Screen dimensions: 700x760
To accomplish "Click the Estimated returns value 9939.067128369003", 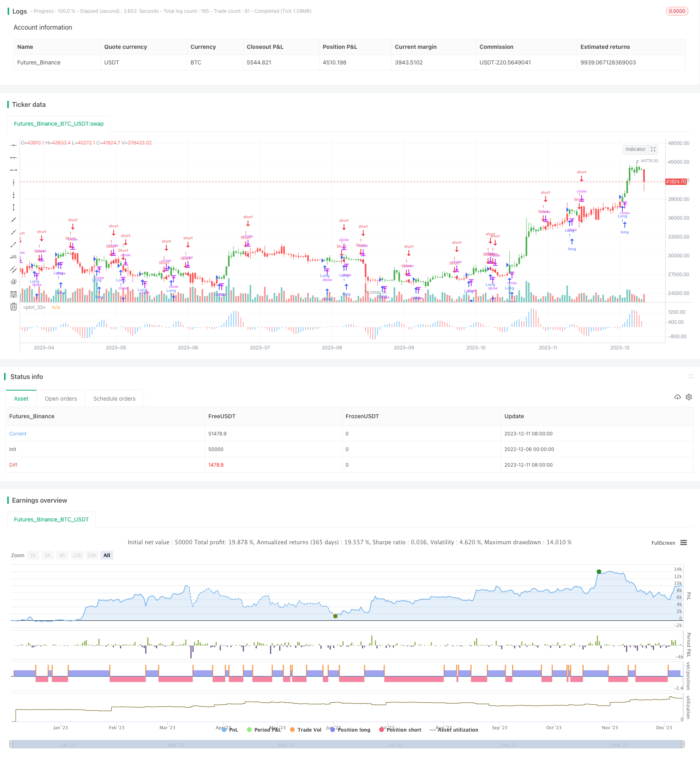I will click(x=608, y=62).
